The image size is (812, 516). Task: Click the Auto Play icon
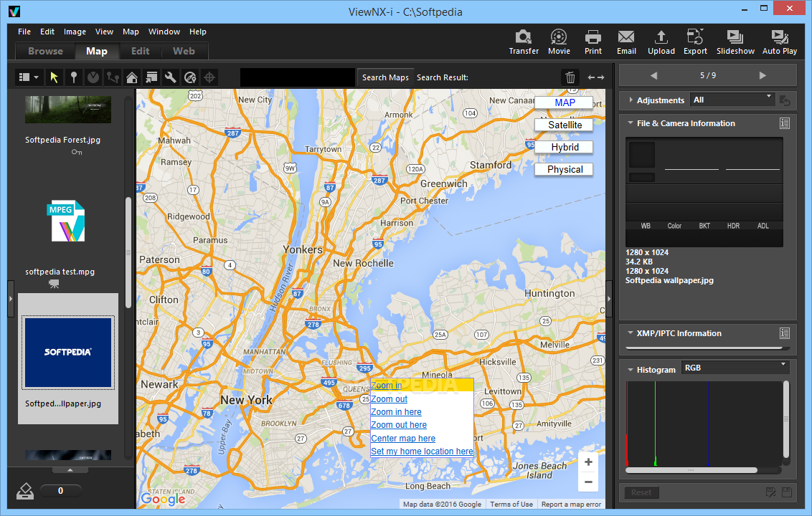coord(780,42)
